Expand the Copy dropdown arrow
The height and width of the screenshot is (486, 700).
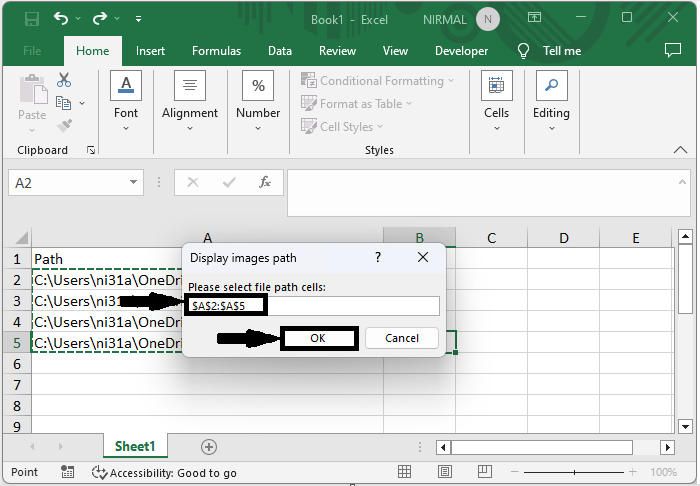coord(82,104)
